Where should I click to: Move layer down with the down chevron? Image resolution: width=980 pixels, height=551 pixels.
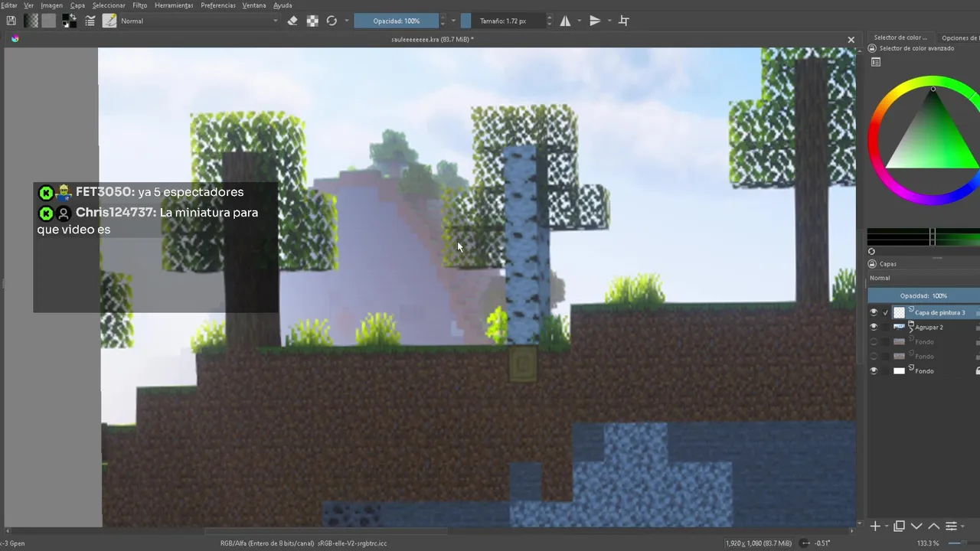[x=916, y=527]
